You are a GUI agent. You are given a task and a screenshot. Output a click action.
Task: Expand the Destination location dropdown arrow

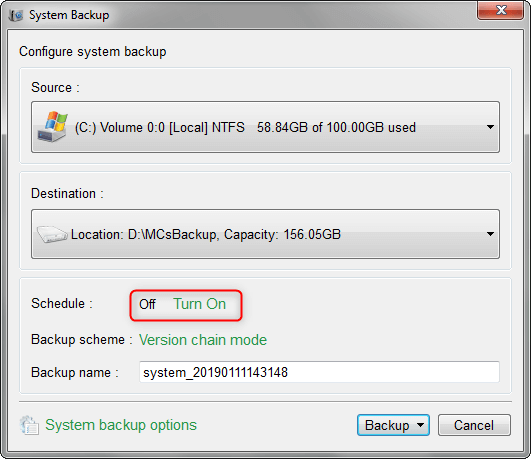tap(490, 234)
